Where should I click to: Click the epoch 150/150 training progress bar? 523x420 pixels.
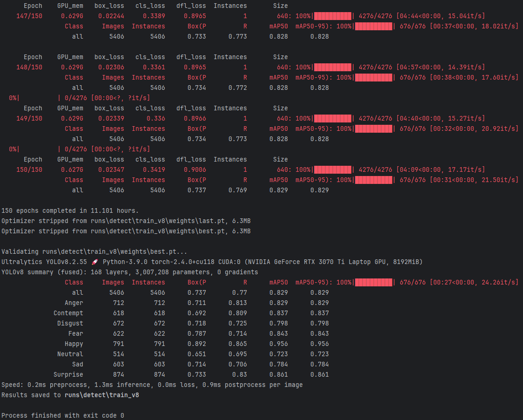pos(333,169)
